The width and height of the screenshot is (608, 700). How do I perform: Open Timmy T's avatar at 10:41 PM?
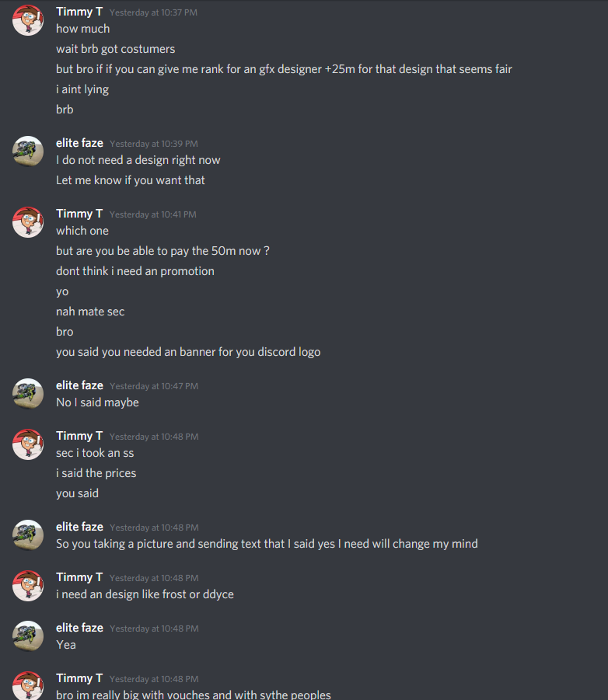point(28,222)
